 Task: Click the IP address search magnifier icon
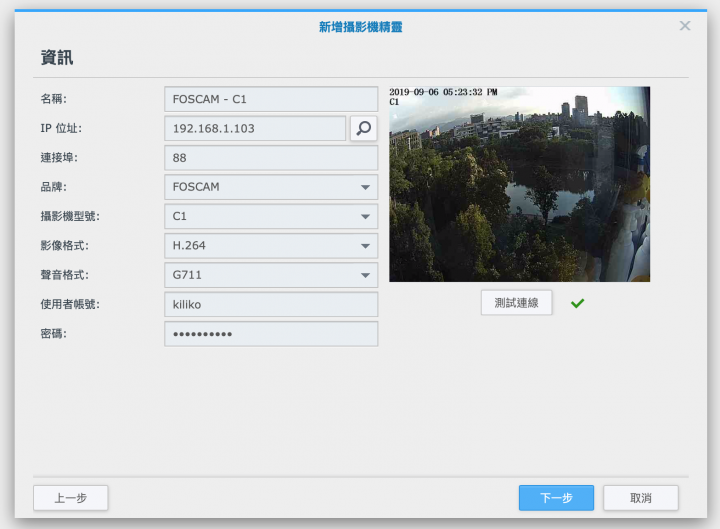364,128
